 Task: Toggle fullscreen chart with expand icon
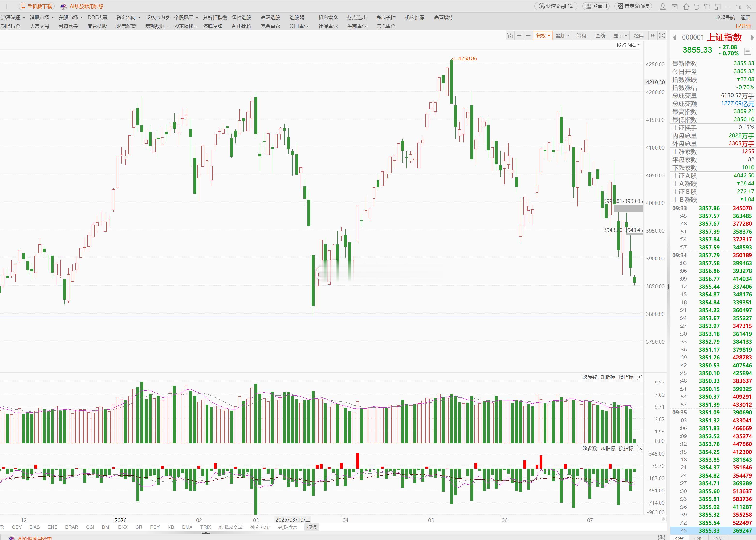[662, 36]
